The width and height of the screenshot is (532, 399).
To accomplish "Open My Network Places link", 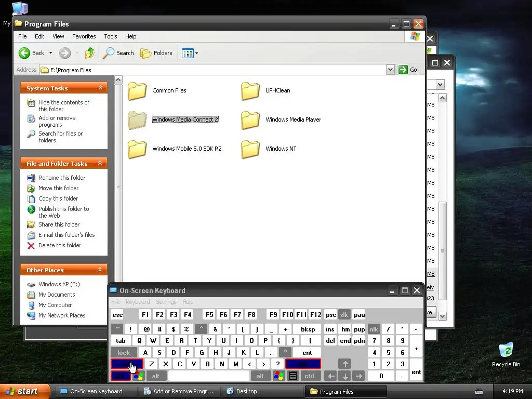I will [62, 315].
